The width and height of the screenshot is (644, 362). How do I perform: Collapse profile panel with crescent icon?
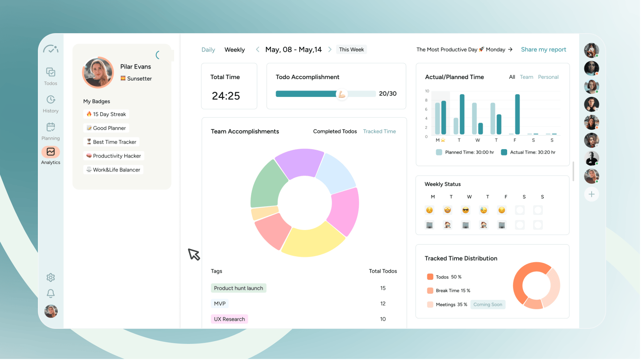[158, 55]
